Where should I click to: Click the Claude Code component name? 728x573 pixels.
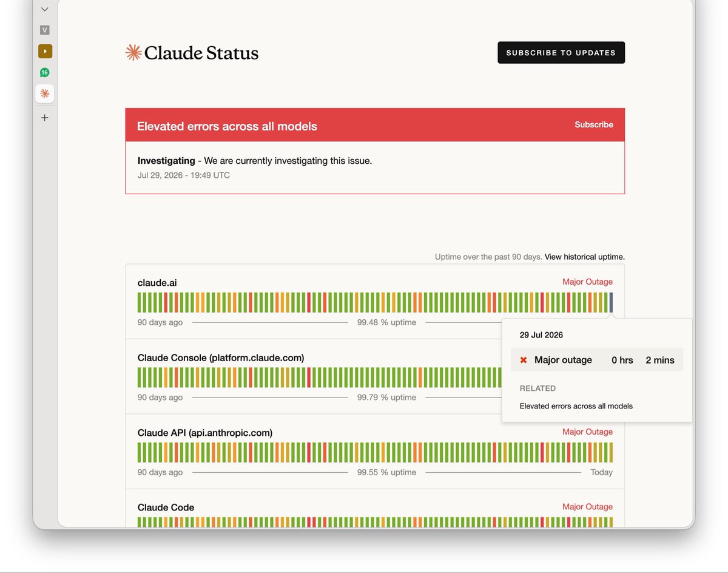[x=166, y=507]
